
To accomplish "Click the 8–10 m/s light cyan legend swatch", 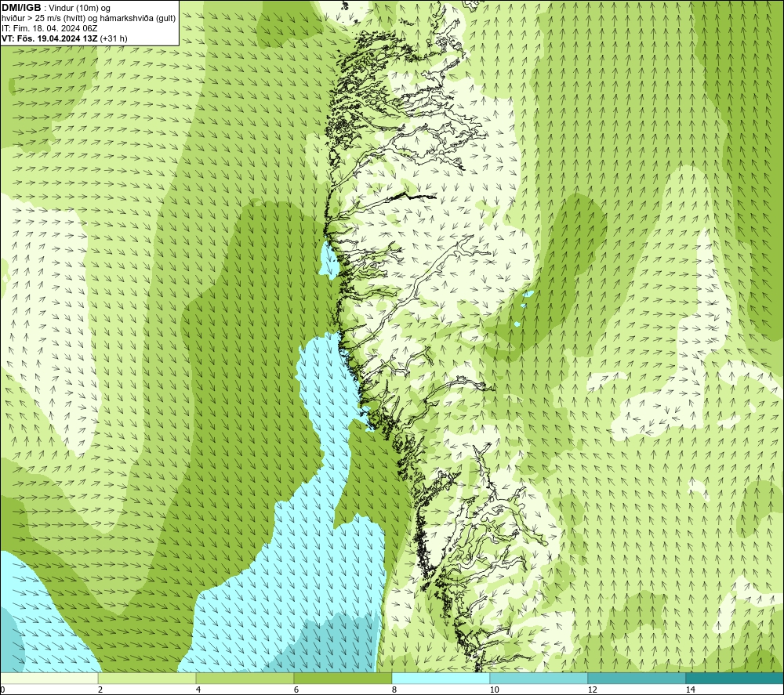I will click(441, 679).
